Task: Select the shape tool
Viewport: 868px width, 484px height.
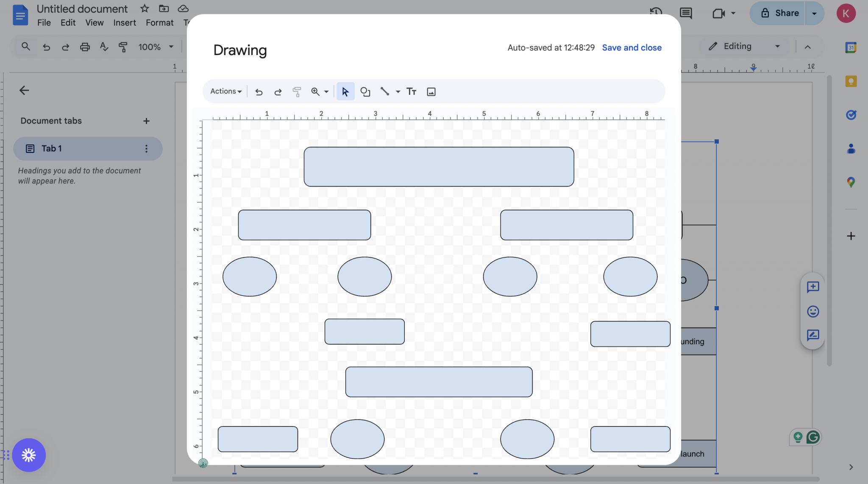Action: coord(365,91)
